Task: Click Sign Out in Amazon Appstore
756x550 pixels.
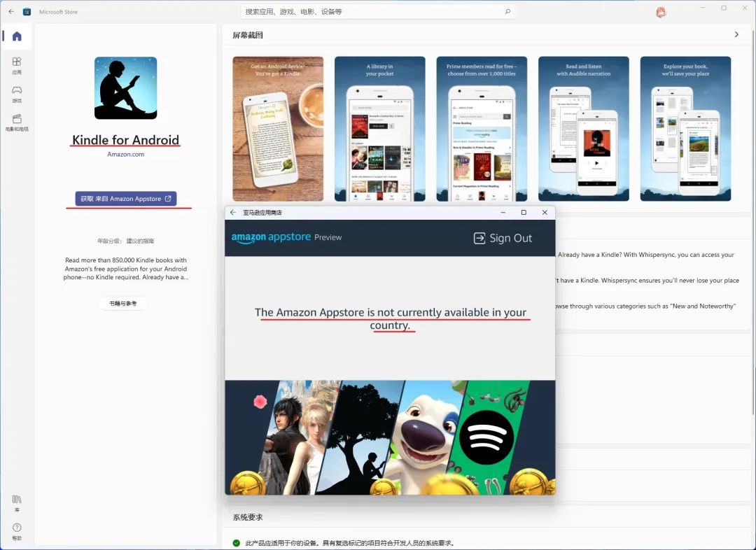Action: pyautogui.click(x=503, y=238)
